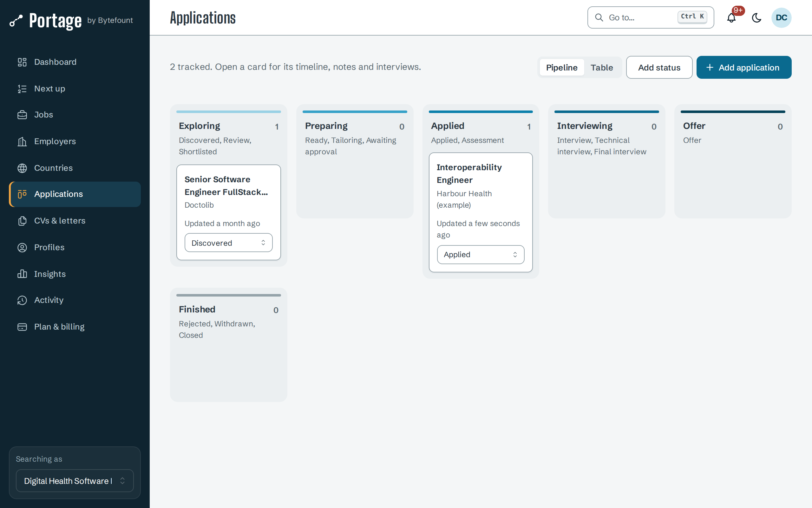The width and height of the screenshot is (812, 508).
Task: Select the Applications sidebar item
Action: coord(75,194)
